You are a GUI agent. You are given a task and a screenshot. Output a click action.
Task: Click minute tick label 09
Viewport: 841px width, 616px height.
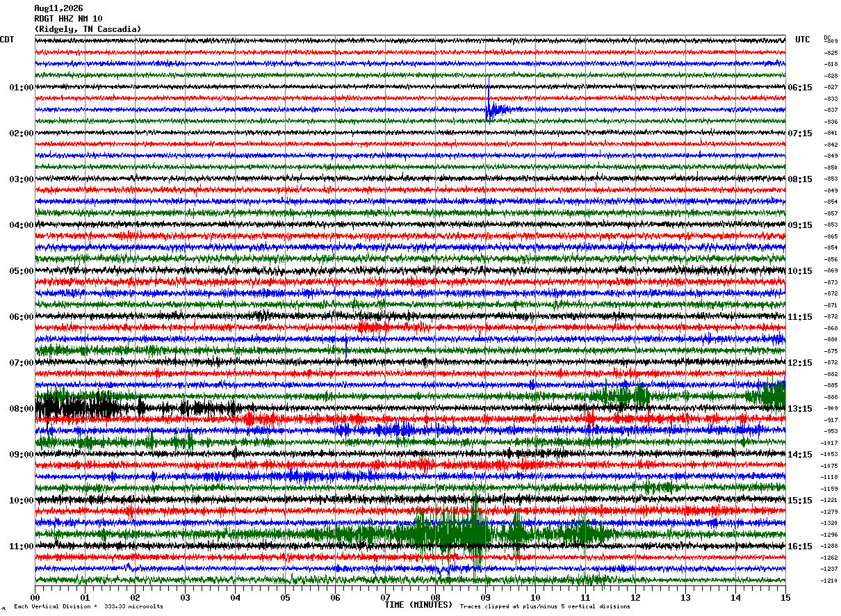click(485, 597)
